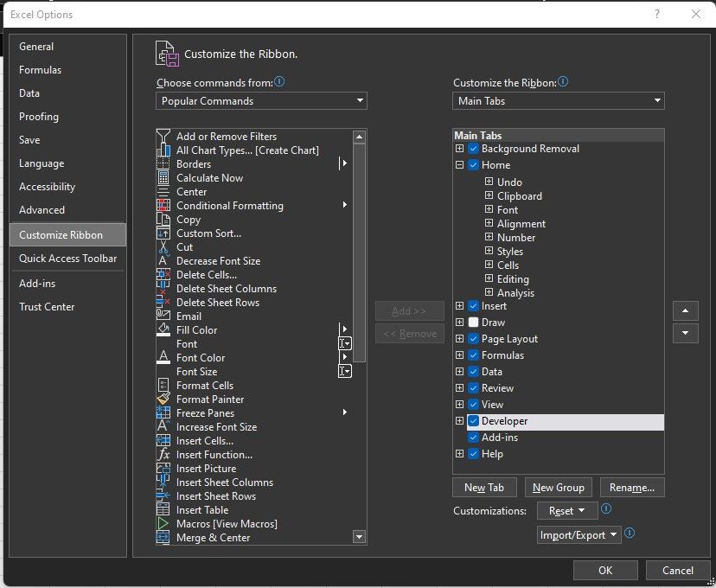The image size is (716, 588).
Task: Open the Quick Access Toolbar category
Action: [67, 259]
